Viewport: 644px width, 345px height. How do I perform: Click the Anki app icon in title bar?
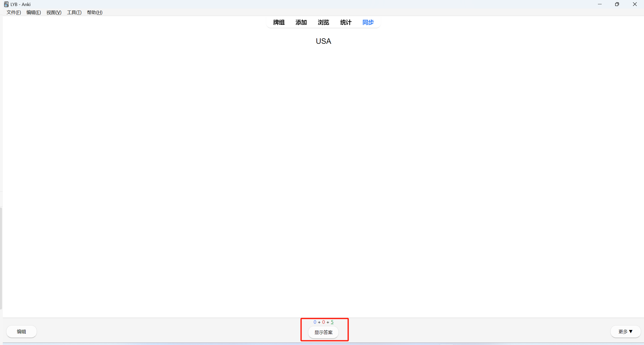(6, 4)
